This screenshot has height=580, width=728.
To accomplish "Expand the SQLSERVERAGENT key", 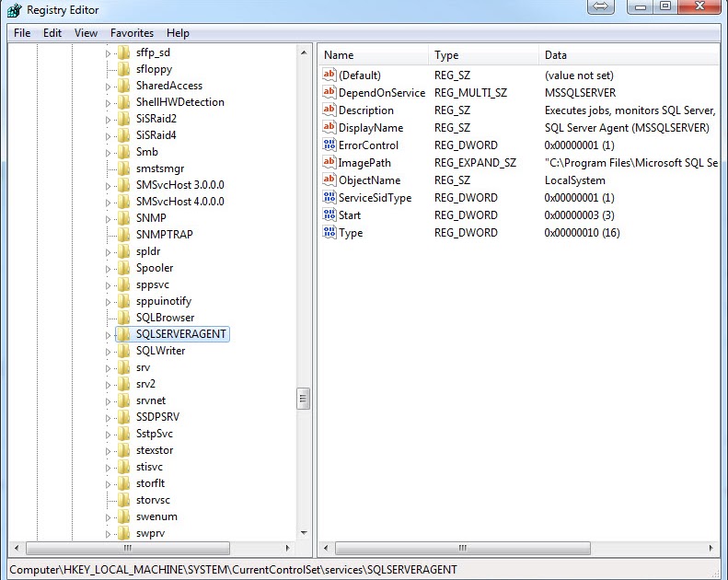I will [x=108, y=335].
